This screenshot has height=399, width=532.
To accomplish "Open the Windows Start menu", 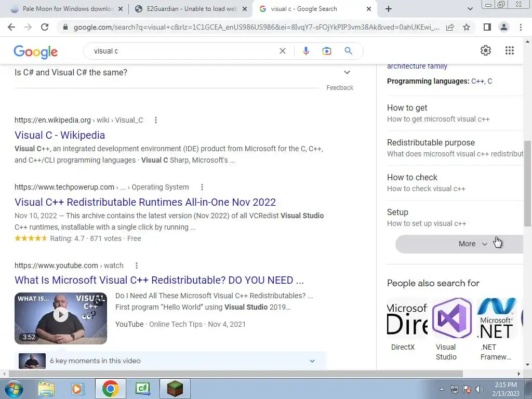I will [14, 389].
